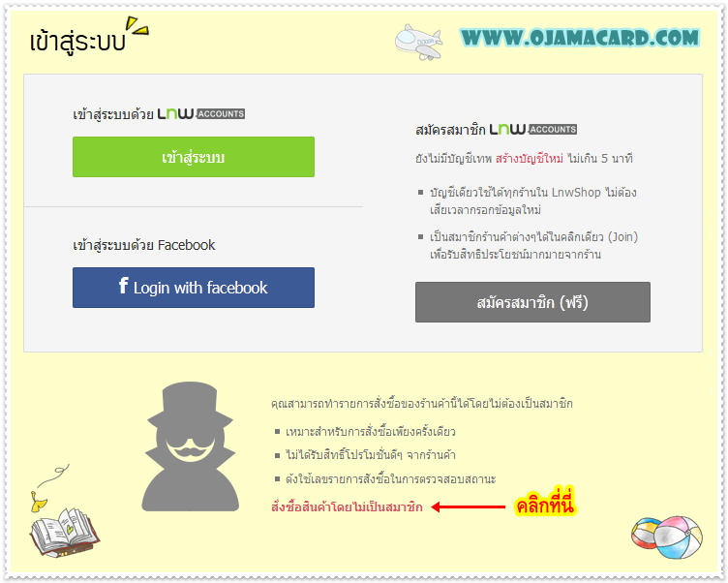Click the gray สมัครสมาชิก (ฟรี) button
The width and height of the screenshot is (728, 583).
[532, 302]
